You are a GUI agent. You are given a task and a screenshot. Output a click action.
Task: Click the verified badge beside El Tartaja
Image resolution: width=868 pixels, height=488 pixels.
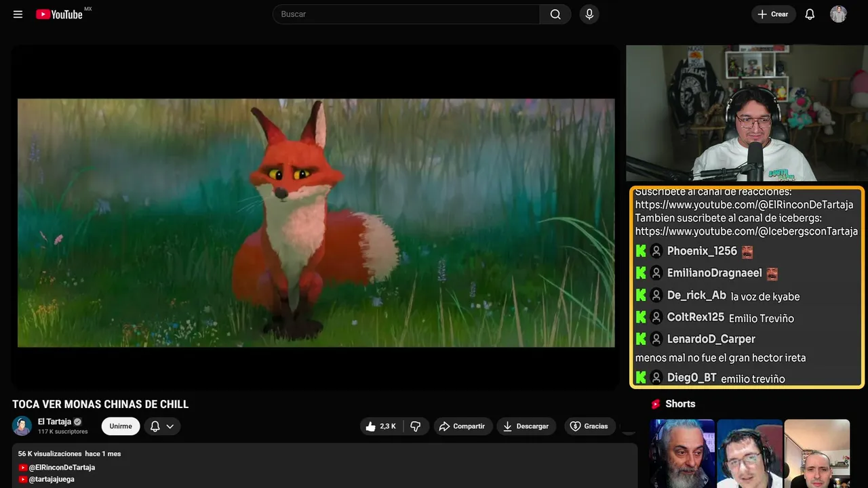pyautogui.click(x=77, y=422)
